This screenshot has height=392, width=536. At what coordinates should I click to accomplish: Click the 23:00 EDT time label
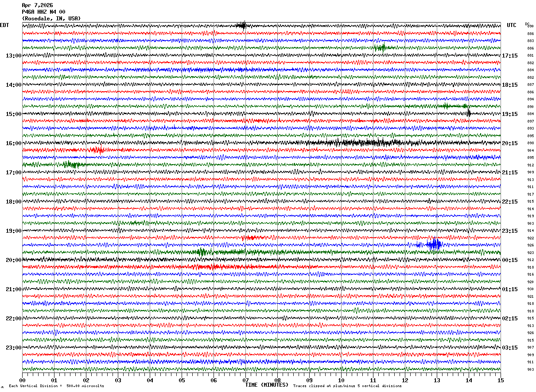(x=13, y=348)
